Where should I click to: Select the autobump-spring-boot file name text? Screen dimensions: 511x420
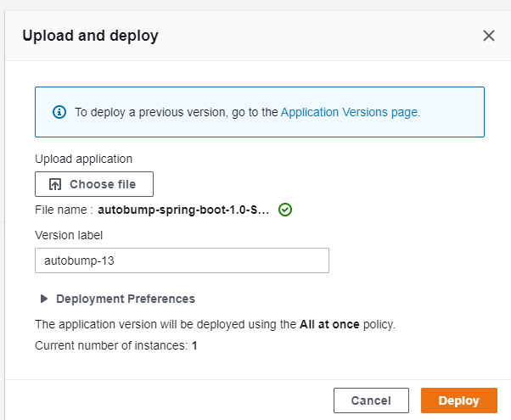[183, 210]
